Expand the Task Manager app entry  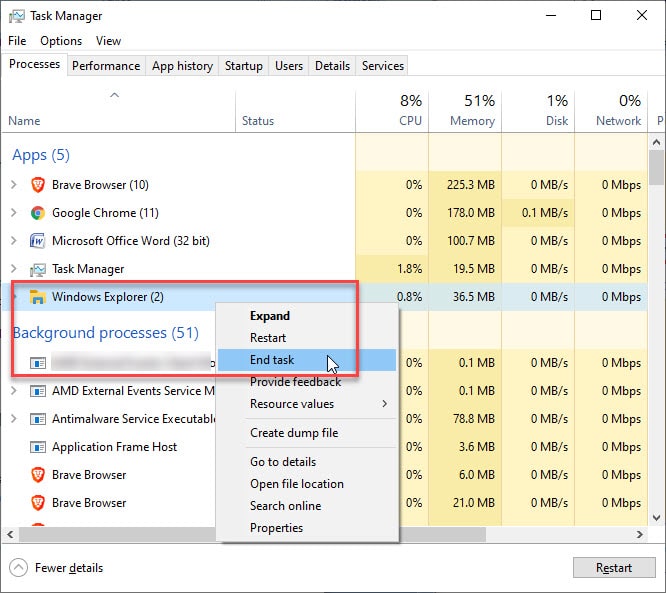pos(14,269)
